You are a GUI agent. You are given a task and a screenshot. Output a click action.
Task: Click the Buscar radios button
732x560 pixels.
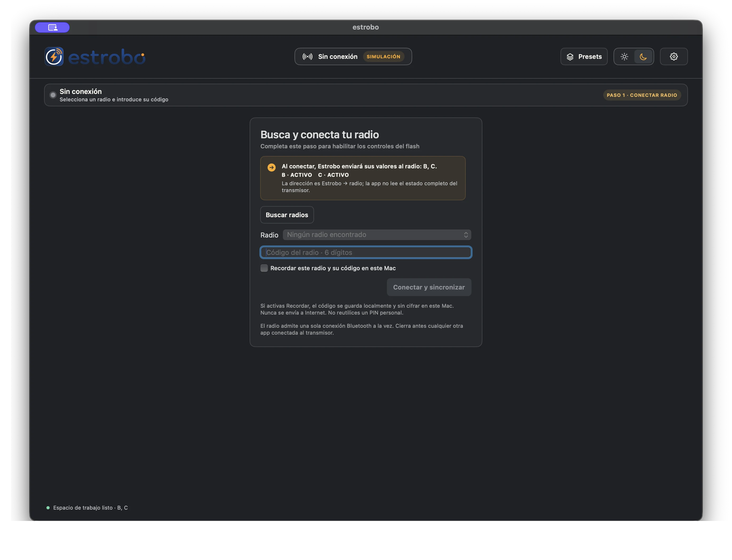click(287, 215)
